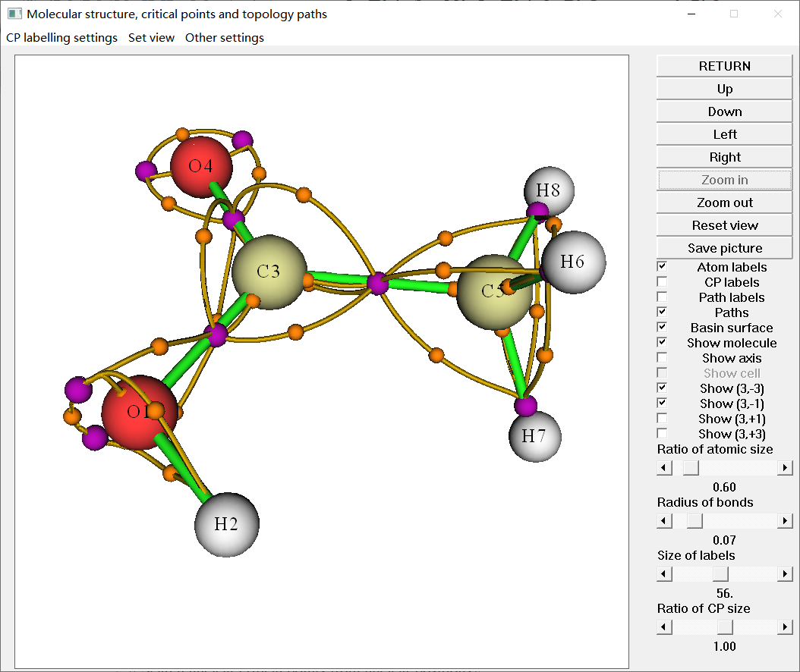Viewport: 800px width, 672px height.
Task: Decrease Ratio of atomic size with left arrow
Action: click(664, 467)
